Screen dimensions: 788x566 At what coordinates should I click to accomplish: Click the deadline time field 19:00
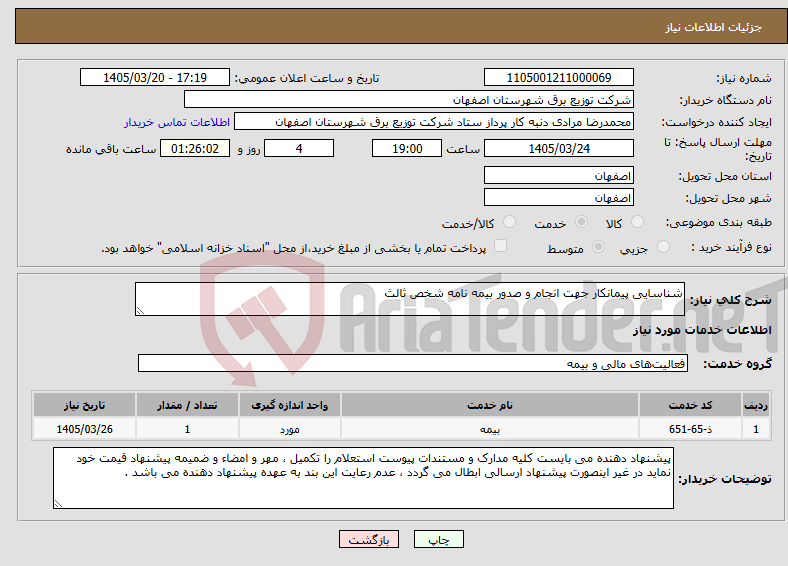[x=407, y=148]
